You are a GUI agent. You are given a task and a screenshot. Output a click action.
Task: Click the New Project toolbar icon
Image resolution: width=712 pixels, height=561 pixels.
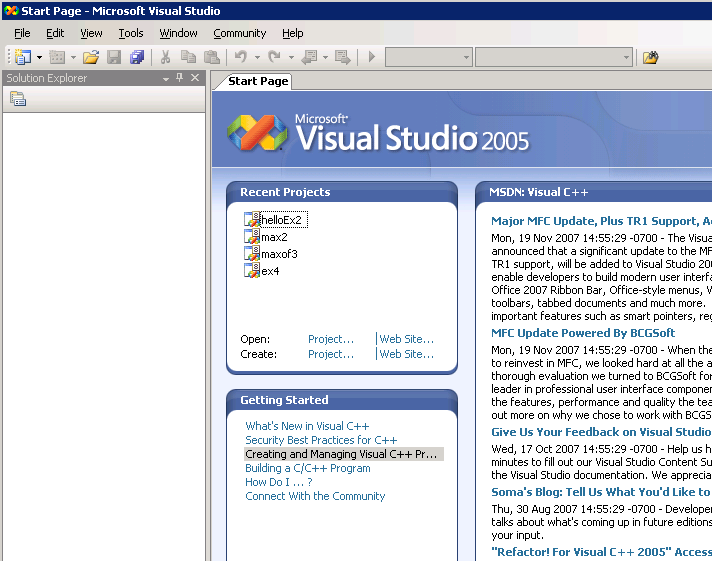[23, 57]
